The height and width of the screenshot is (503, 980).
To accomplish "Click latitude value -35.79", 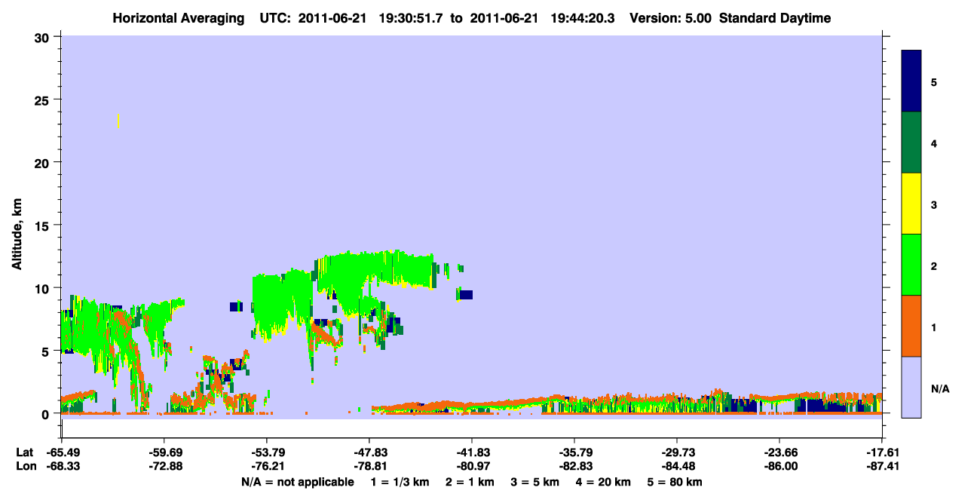I will pos(574,452).
